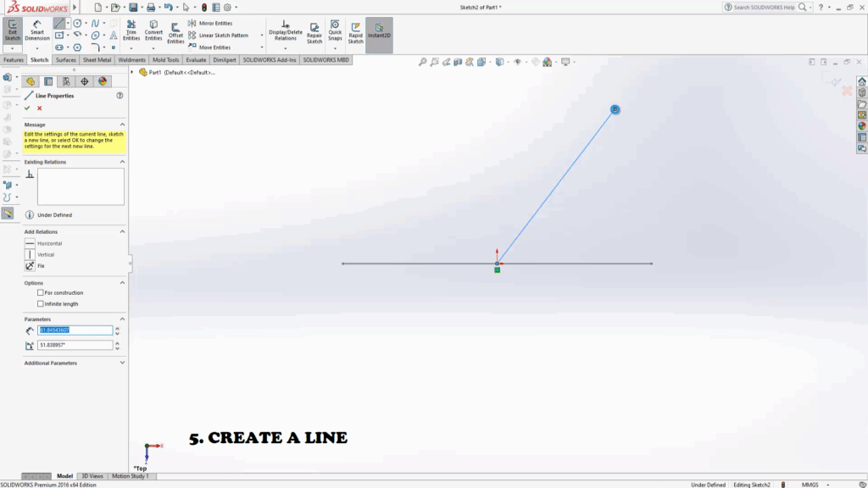
Task: Click the Exit Sketch icon
Action: point(12,30)
